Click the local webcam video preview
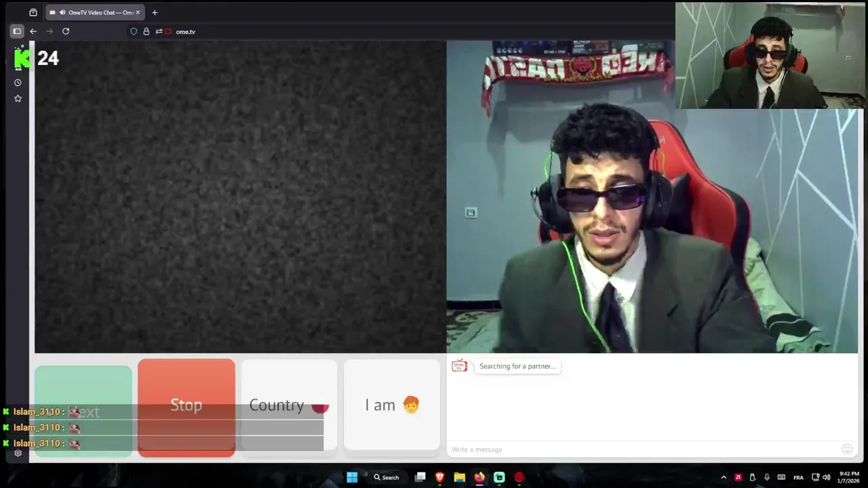This screenshot has height=488, width=868. (652, 197)
